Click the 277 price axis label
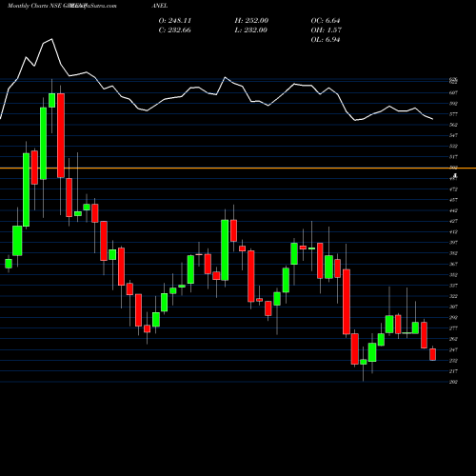476x476 pixels. click(453, 328)
